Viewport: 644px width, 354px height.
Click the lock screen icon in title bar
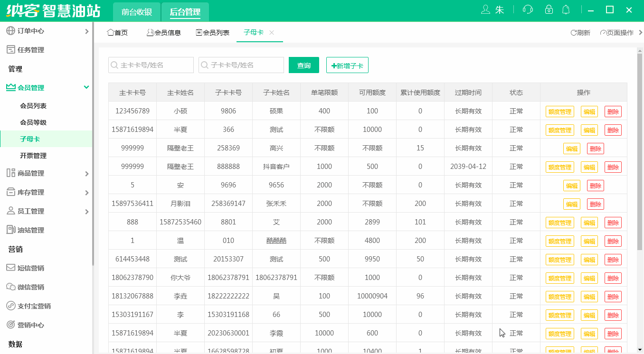coord(549,9)
